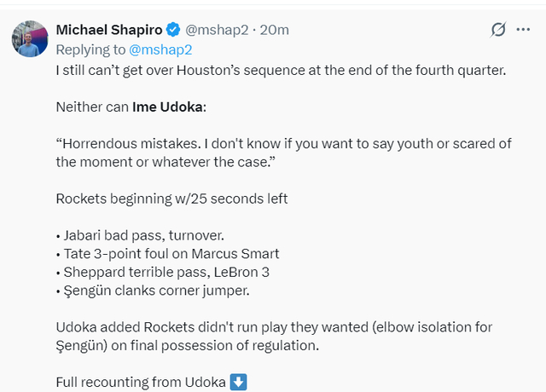Click the blue down-arrow emoji
This screenshot has height=392, width=546.
pos(239,382)
